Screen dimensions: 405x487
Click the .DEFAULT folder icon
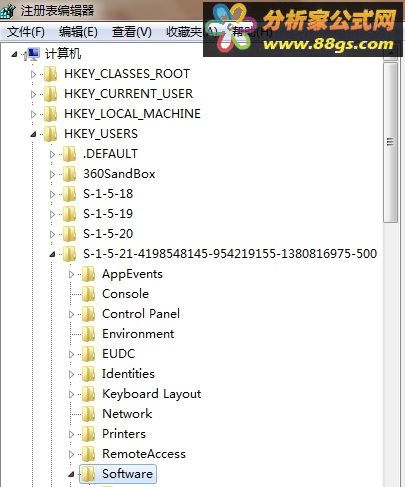click(x=70, y=154)
